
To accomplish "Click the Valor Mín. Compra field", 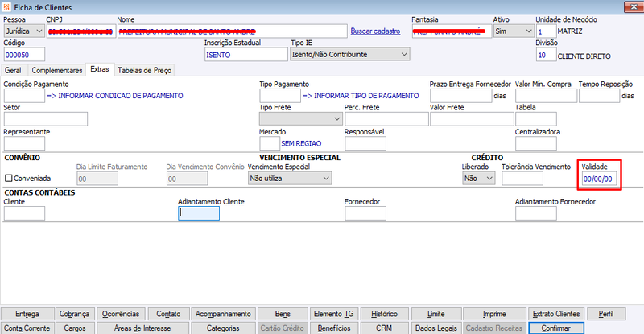I will point(547,96).
